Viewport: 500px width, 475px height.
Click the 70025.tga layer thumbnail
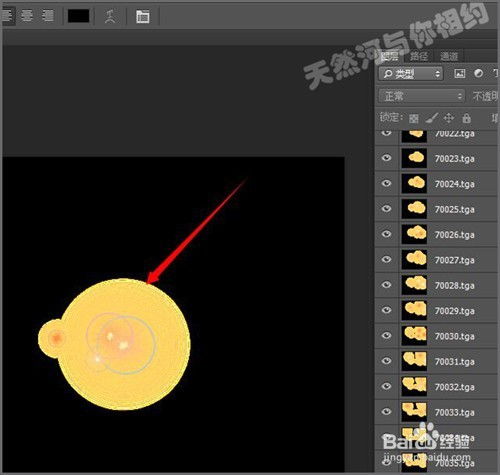414,209
